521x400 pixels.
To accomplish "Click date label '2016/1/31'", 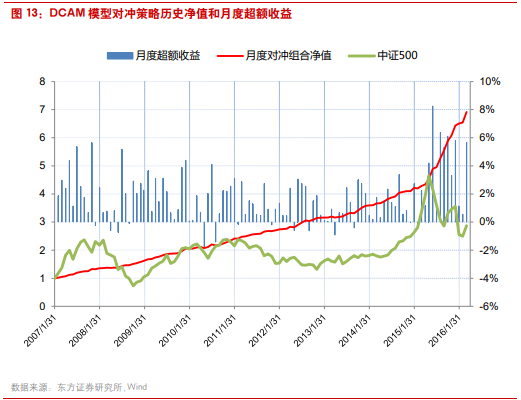I will pos(446,330).
